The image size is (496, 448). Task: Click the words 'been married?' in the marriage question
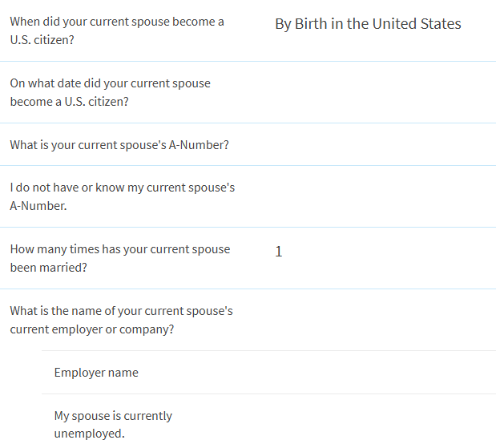(x=48, y=268)
